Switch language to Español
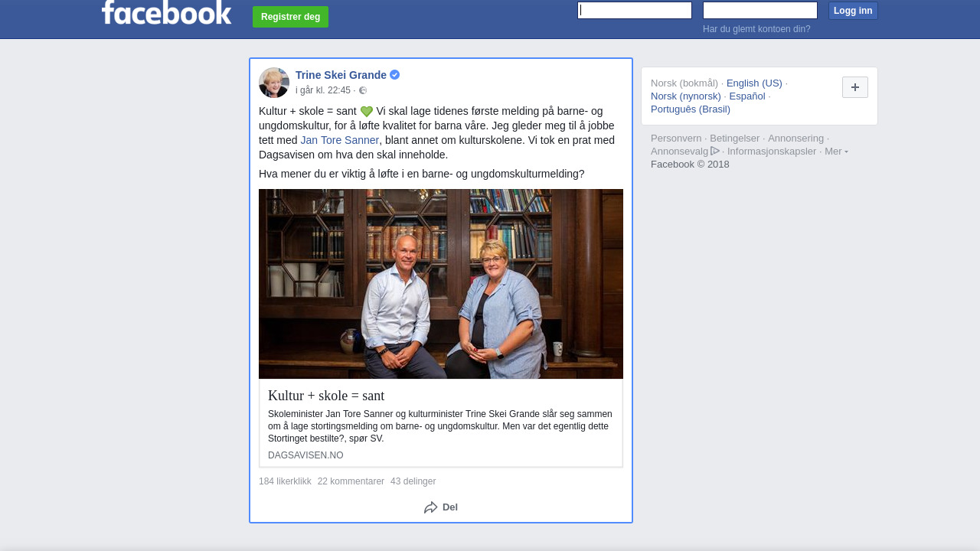 pyautogui.click(x=747, y=96)
